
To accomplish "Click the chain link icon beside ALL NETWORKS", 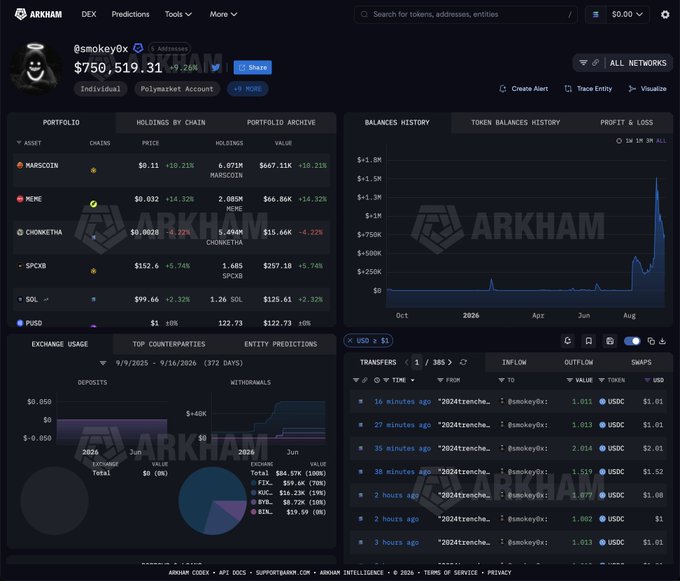I will coord(595,63).
